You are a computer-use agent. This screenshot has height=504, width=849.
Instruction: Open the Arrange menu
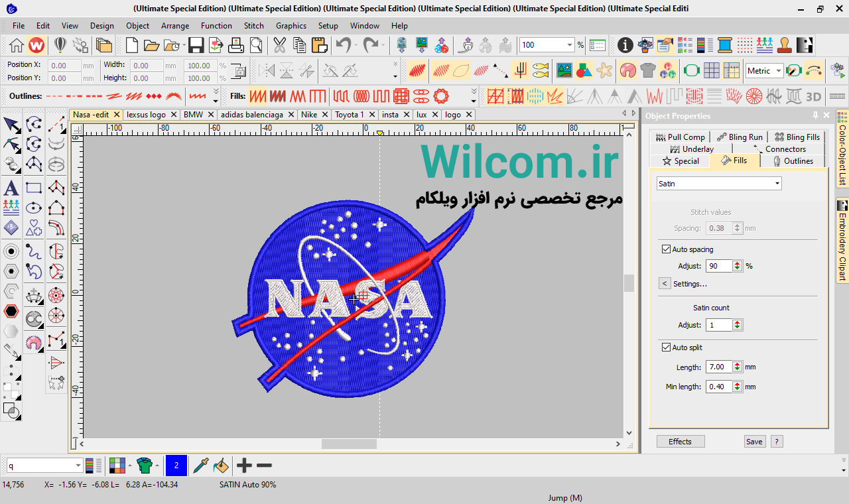point(175,26)
